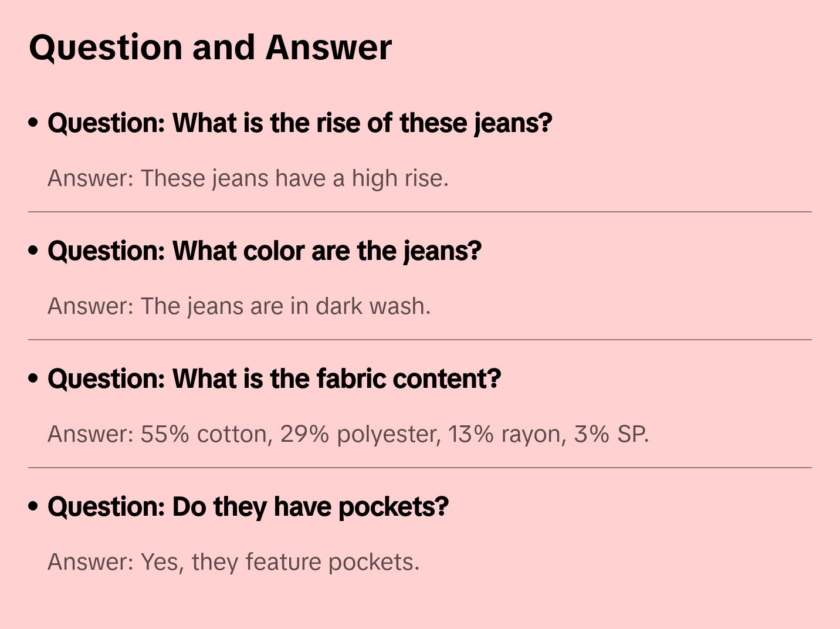Click the answer stating the jeans have a high rise
The height and width of the screenshot is (629, 840).
248,178
